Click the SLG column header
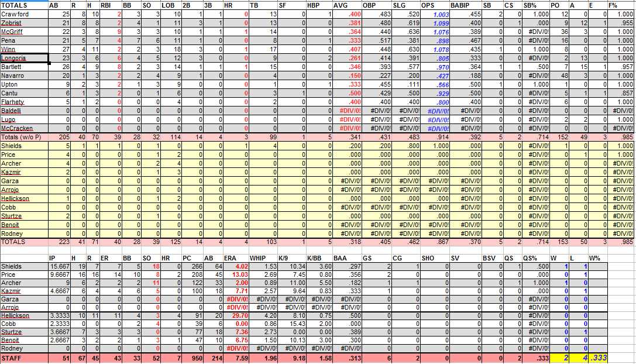Viewport: 636px width, 364px height. point(406,5)
